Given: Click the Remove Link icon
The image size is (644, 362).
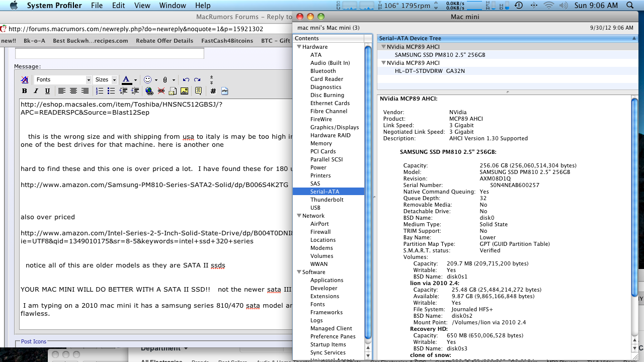Looking at the screenshot, I should [161, 91].
